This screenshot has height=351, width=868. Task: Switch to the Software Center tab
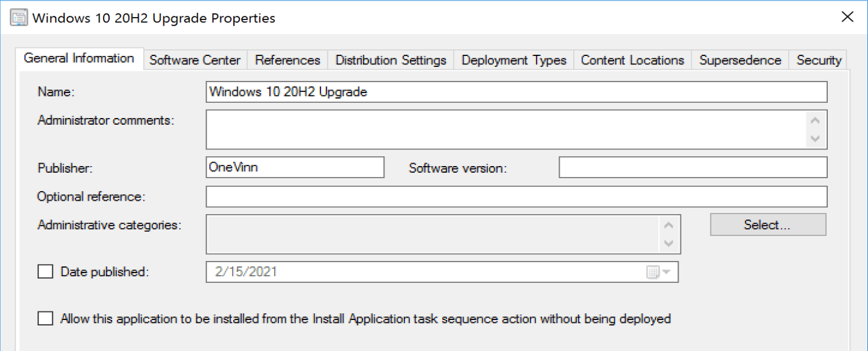click(x=195, y=60)
